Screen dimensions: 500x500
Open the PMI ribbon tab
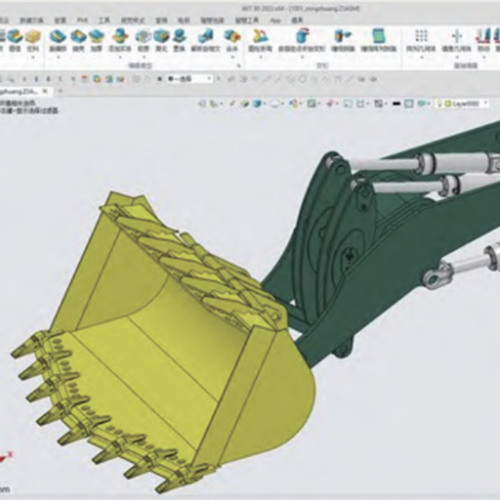(x=82, y=20)
